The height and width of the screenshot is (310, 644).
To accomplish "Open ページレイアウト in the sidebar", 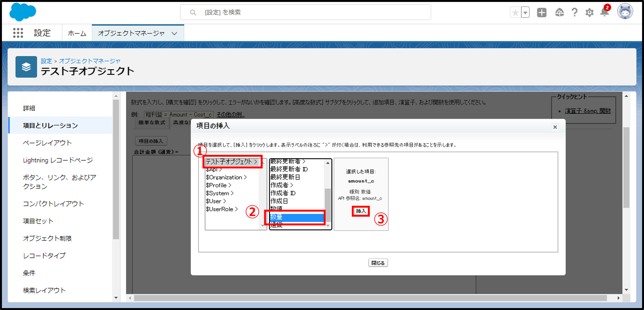I will tap(47, 143).
